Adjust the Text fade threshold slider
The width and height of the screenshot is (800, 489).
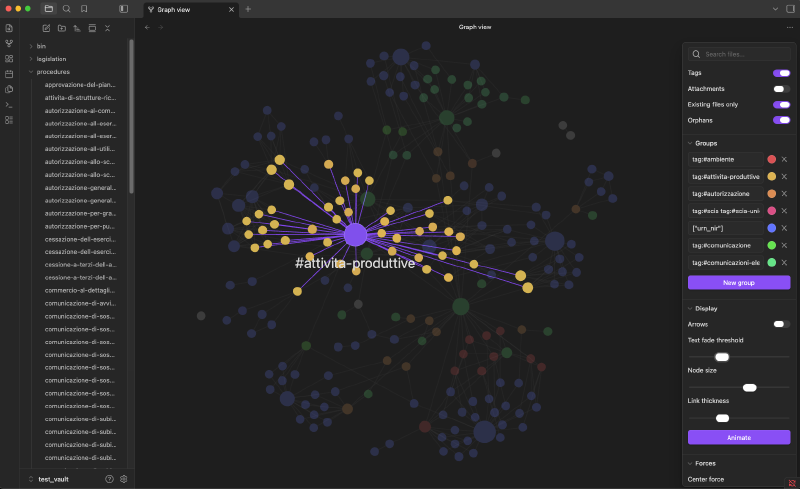pyautogui.click(x=722, y=357)
